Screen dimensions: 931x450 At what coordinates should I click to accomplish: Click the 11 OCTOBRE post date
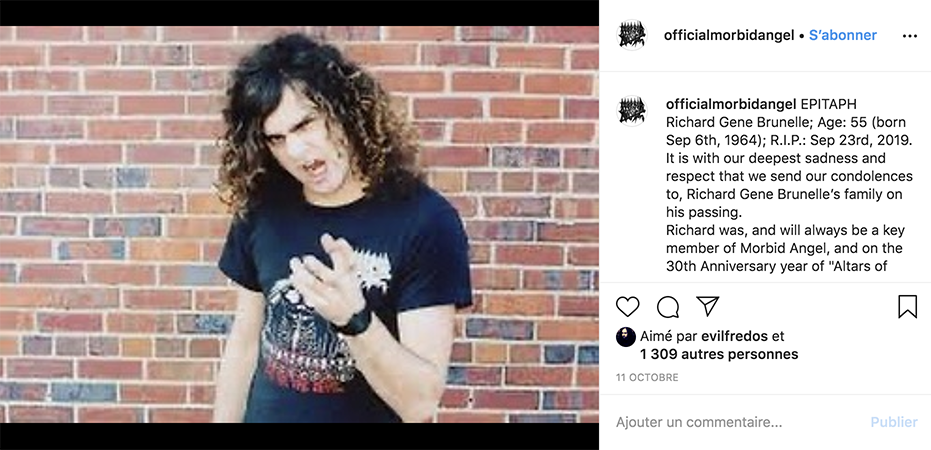pos(647,378)
